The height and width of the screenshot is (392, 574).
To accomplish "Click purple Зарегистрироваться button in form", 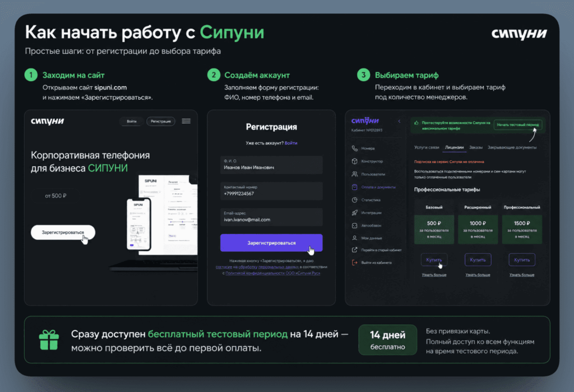I will tap(271, 243).
